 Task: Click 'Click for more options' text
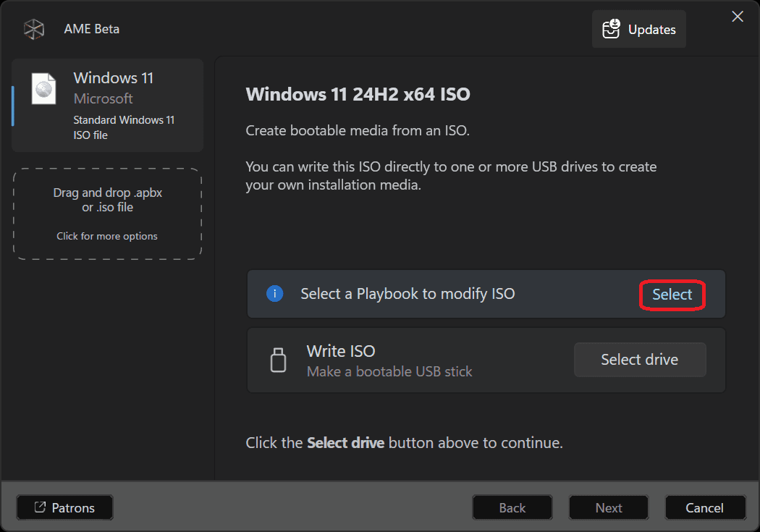[x=107, y=236]
